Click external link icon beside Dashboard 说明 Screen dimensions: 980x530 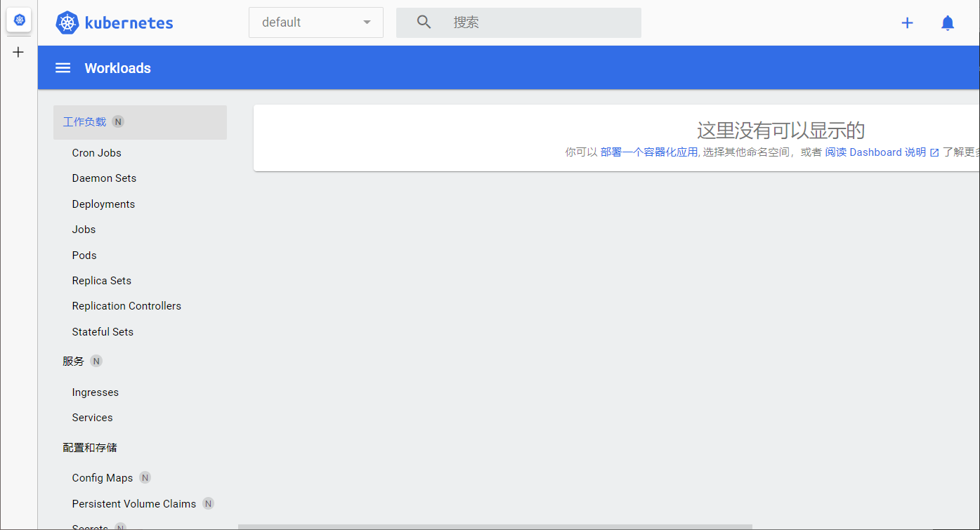tap(934, 152)
